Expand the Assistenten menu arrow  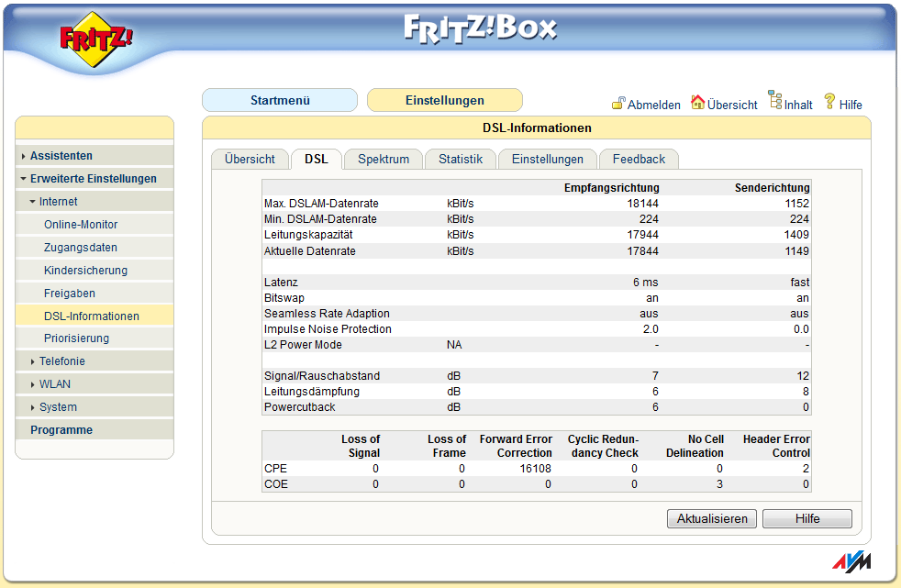point(23,156)
